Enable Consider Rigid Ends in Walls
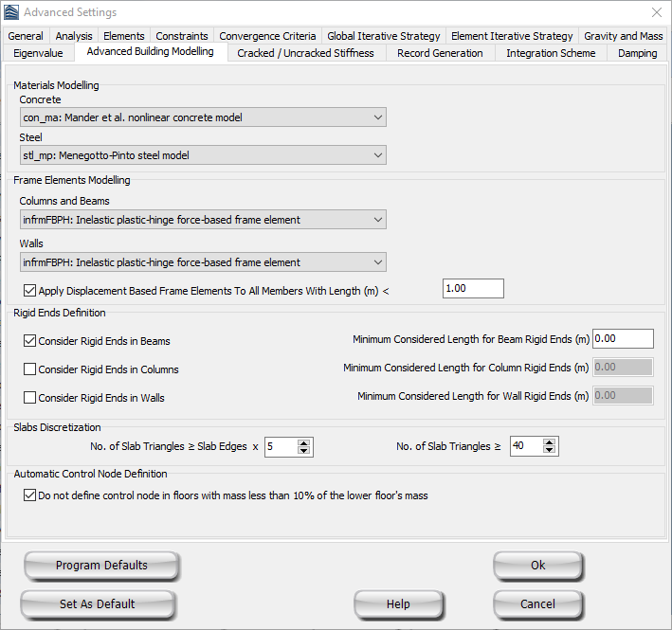672x630 pixels. [x=30, y=398]
